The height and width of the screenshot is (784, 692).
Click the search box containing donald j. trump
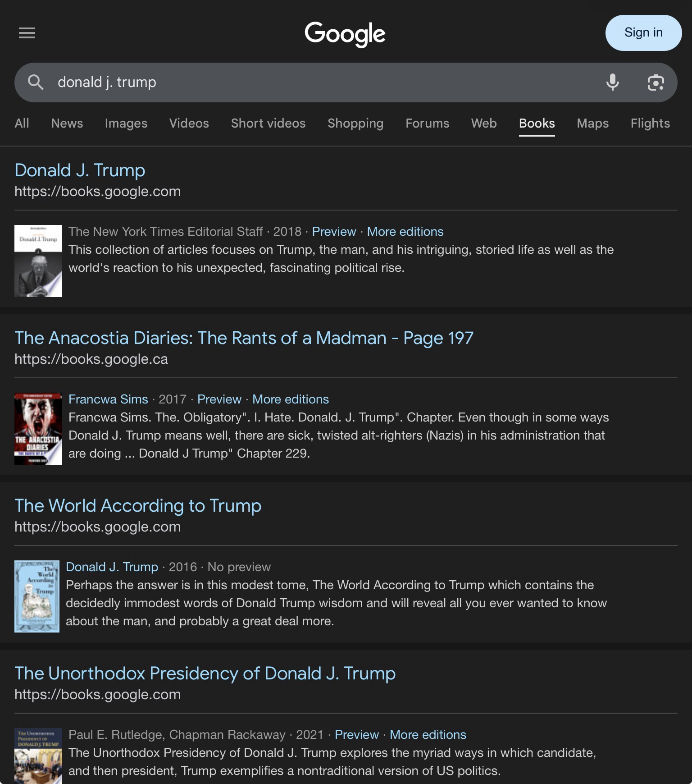[315, 83]
